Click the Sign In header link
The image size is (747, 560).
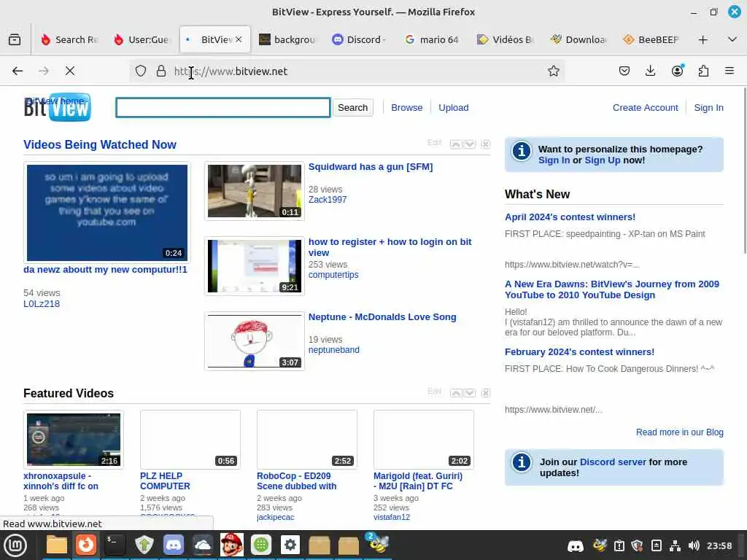coord(708,108)
